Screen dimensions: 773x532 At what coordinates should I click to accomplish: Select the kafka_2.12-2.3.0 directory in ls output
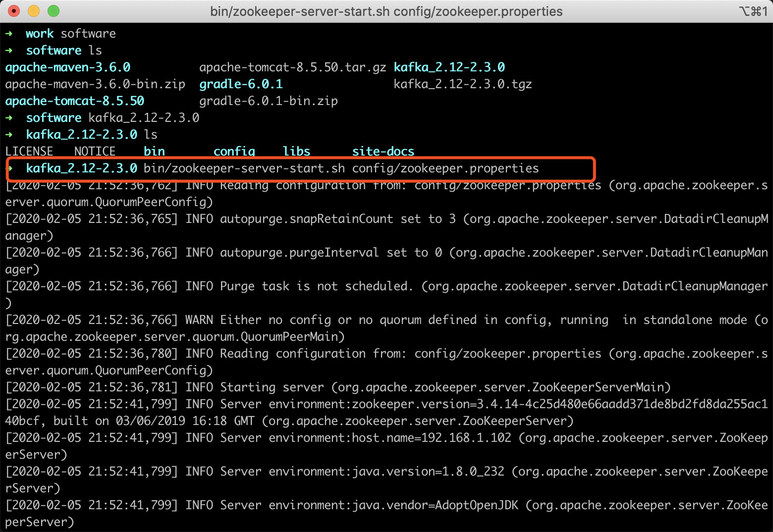(x=449, y=67)
